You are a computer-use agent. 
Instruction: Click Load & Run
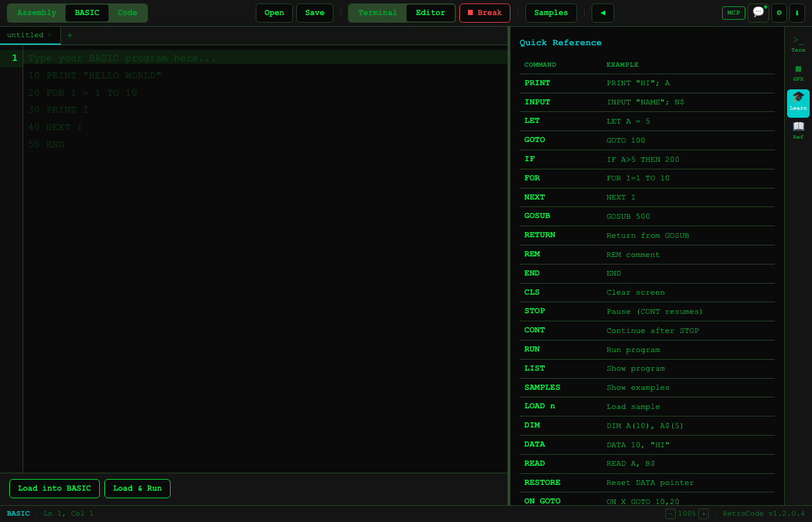click(x=137, y=488)
